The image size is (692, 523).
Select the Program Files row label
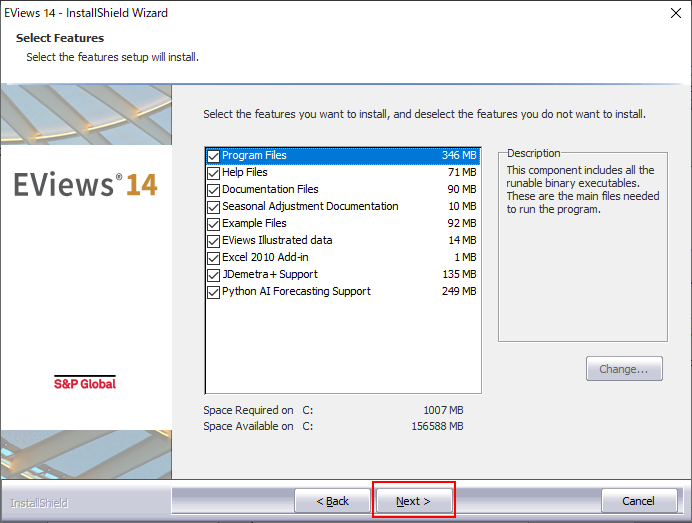(x=254, y=155)
